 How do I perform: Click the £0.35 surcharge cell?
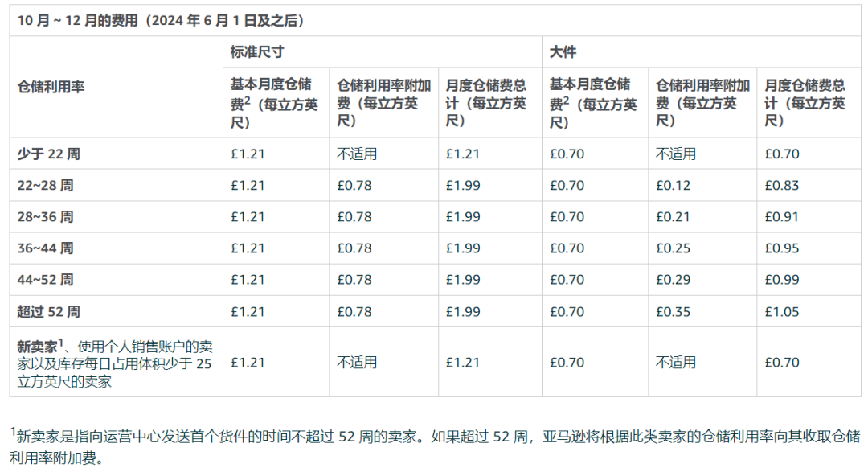(673, 311)
